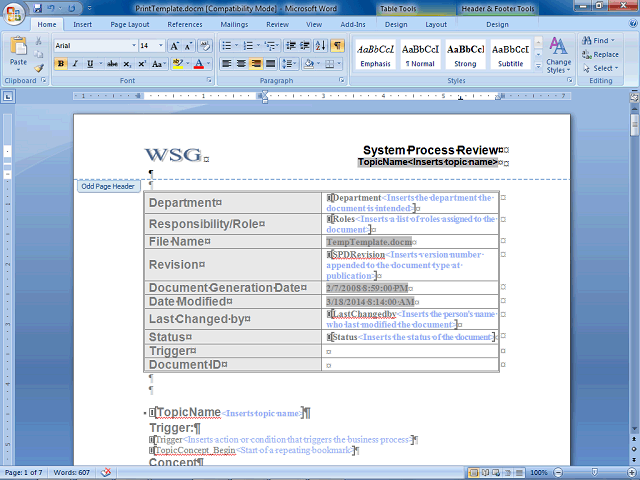This screenshot has height=480, width=640.
Task: Apply subscript formatting
Action: point(127,64)
